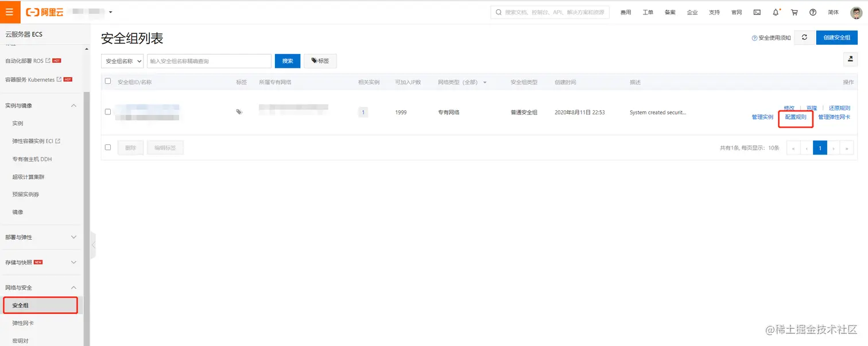This screenshot has height=346, width=868.
Task: Open the notification bell
Action: (776, 12)
